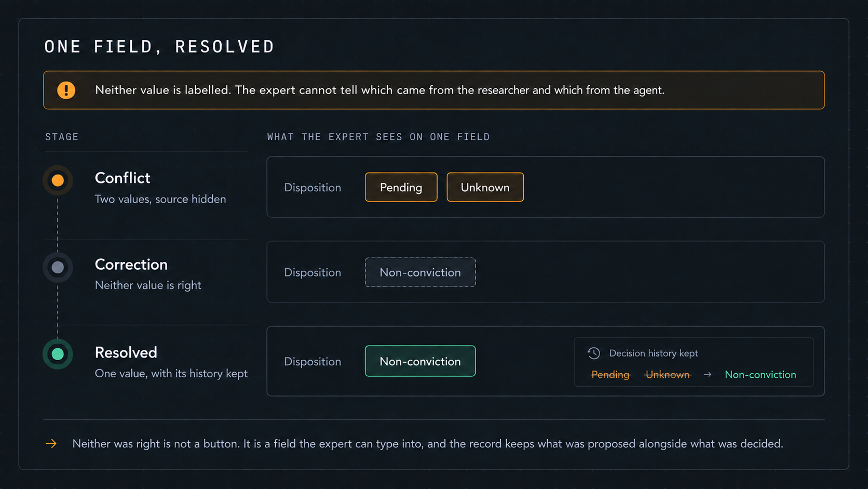Choose the Pending disposition value
Image resolution: width=868 pixels, height=489 pixels.
[401, 187]
